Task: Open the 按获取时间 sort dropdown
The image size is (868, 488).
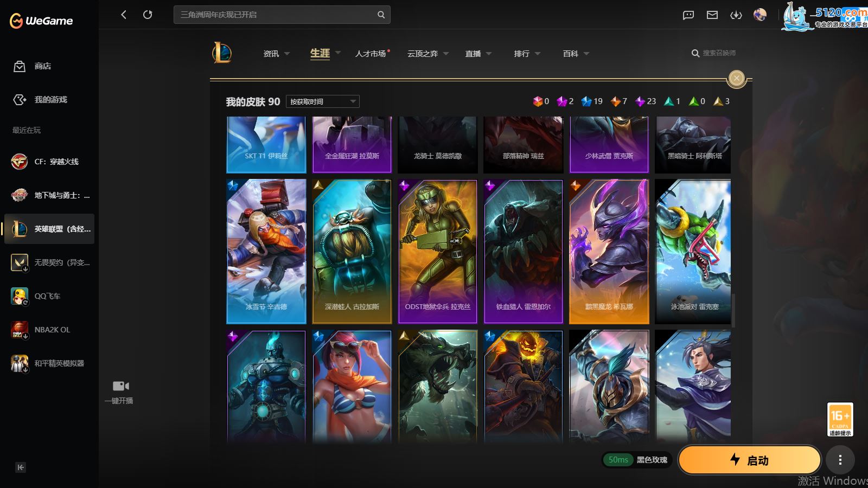Action: point(323,101)
